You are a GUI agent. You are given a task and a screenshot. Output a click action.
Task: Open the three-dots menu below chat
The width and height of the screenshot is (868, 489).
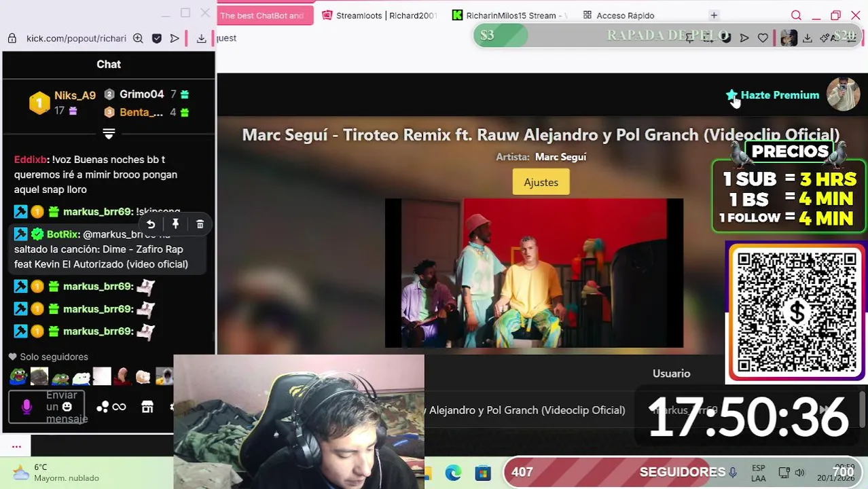16,446
